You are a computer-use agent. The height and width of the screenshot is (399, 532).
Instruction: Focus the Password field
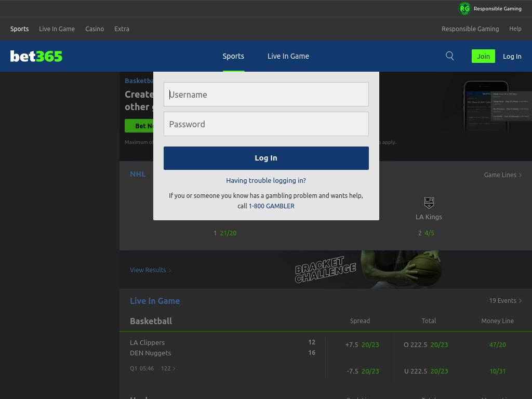(x=266, y=124)
